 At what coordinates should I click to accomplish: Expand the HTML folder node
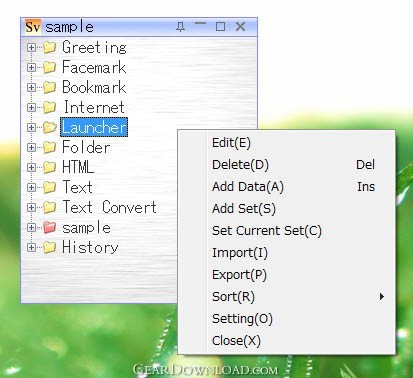pos(31,167)
